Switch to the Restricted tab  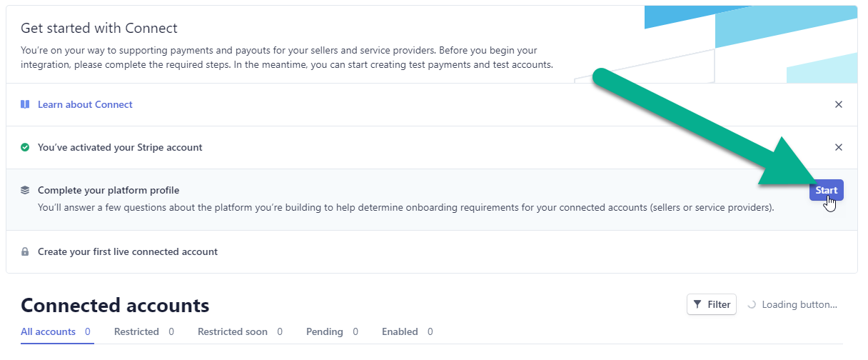point(144,331)
